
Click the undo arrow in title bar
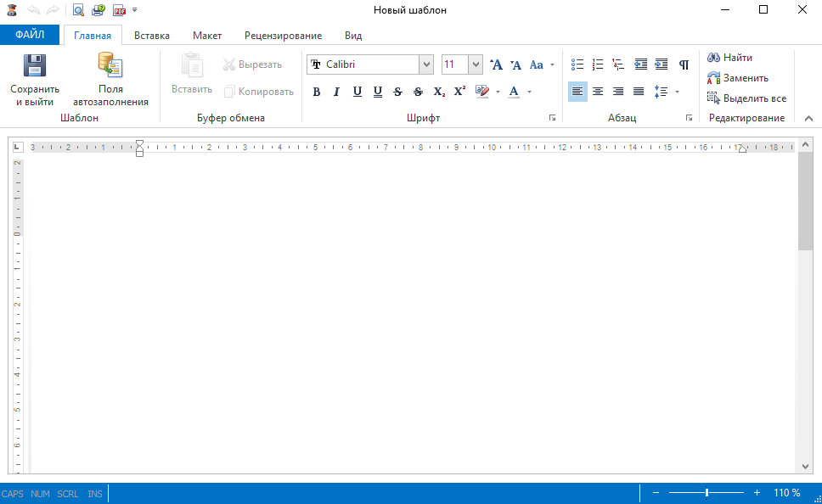(x=34, y=10)
